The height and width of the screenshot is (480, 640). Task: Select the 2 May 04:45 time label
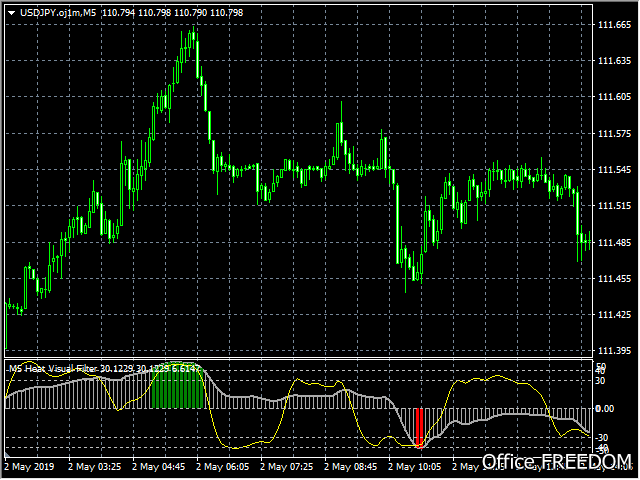click(158, 467)
